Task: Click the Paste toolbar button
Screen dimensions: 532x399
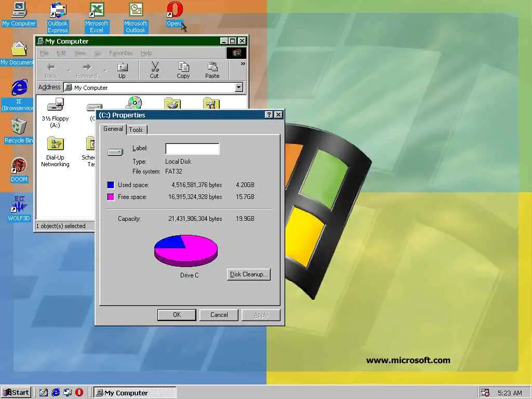Action: [212, 71]
